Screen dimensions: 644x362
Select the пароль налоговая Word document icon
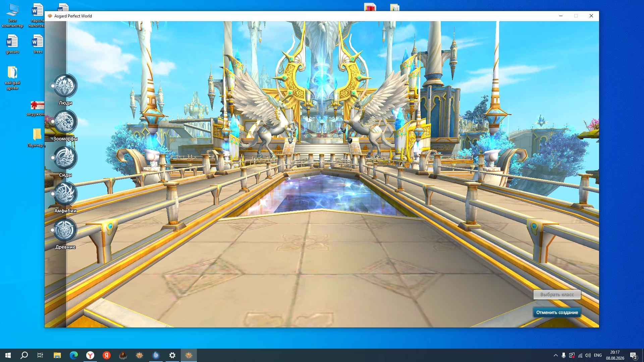(x=37, y=15)
